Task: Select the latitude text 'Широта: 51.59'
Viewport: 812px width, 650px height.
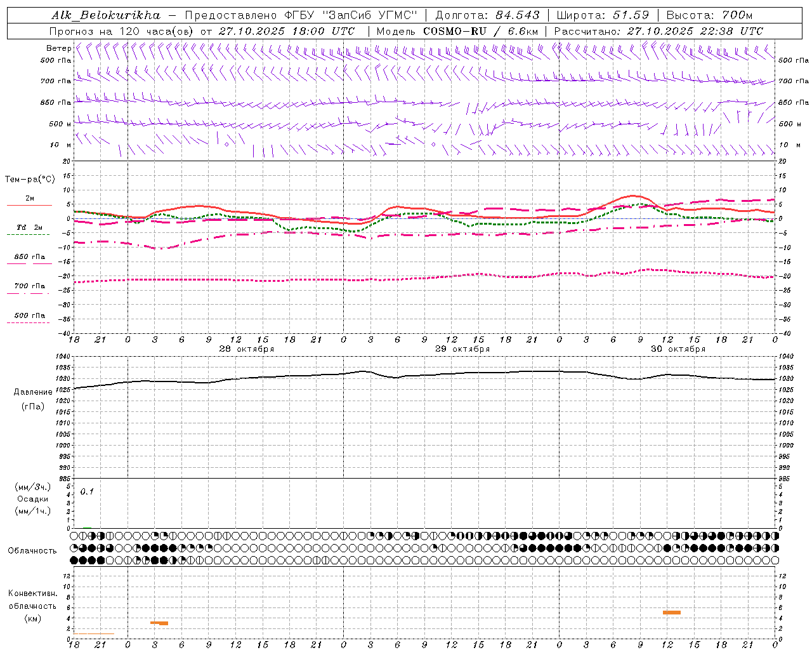Action: click(x=603, y=15)
